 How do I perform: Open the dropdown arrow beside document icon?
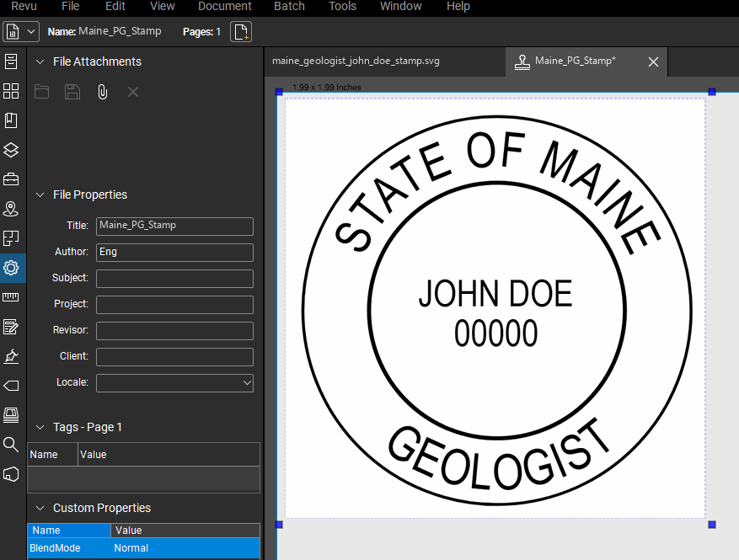coord(31,32)
